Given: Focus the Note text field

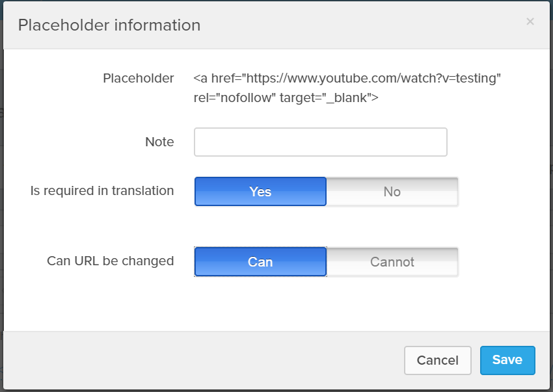Looking at the screenshot, I should coord(321,142).
